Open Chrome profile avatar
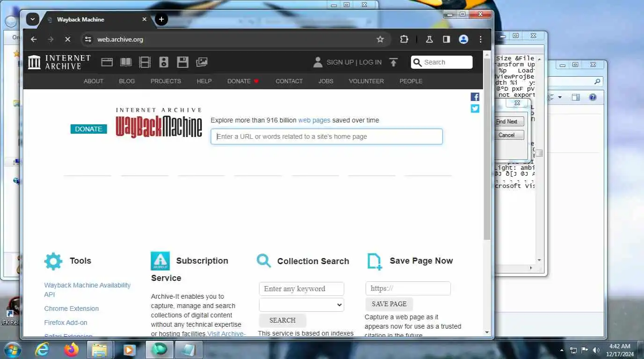 point(463,39)
